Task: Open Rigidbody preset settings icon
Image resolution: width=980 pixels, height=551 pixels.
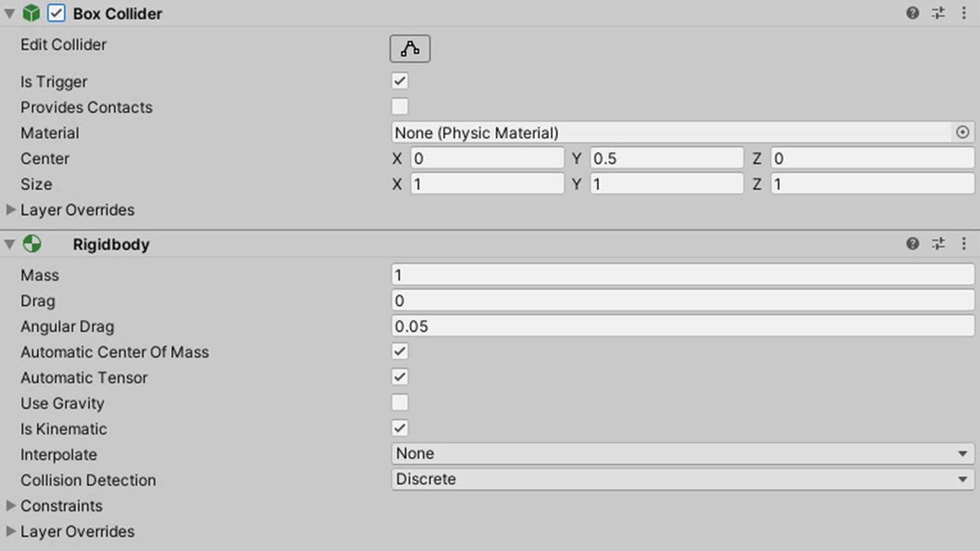Action: click(938, 244)
